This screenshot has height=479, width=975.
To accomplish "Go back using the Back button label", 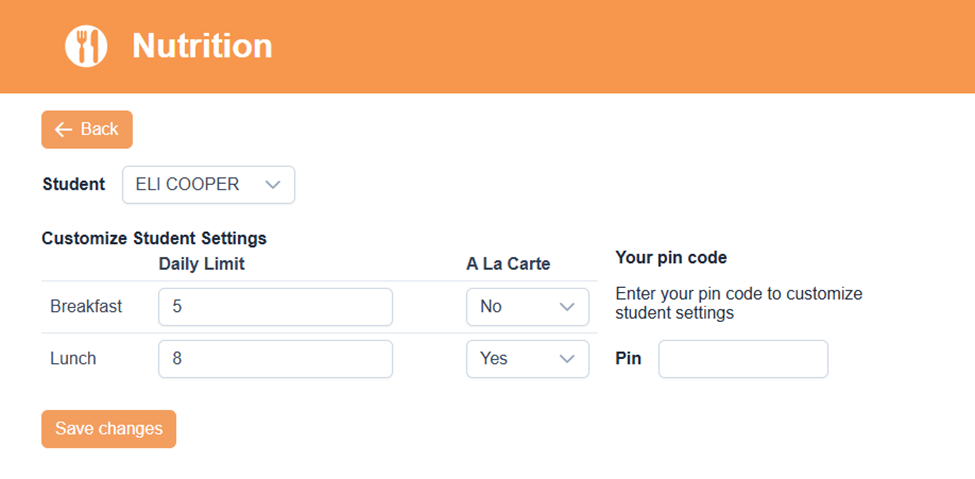I will click(99, 129).
